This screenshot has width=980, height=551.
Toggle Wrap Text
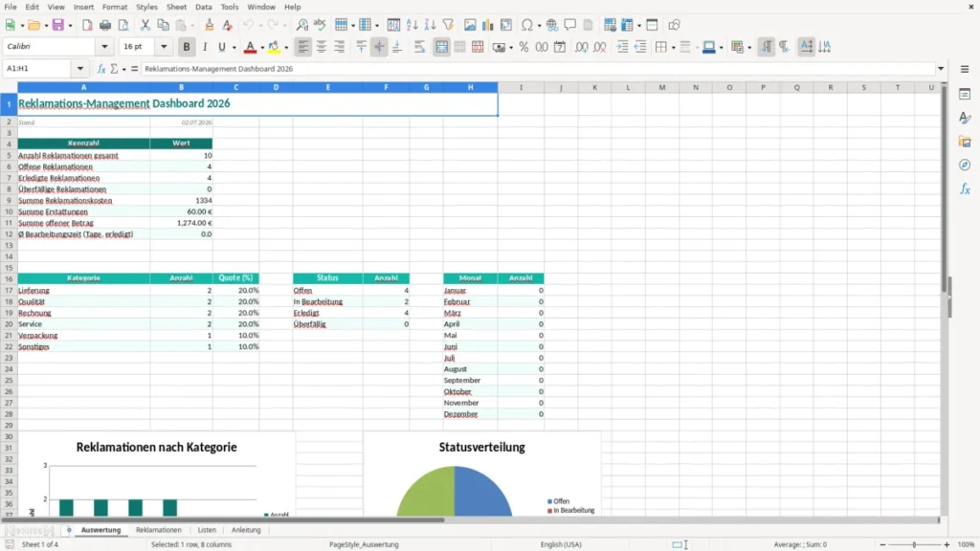tap(419, 47)
